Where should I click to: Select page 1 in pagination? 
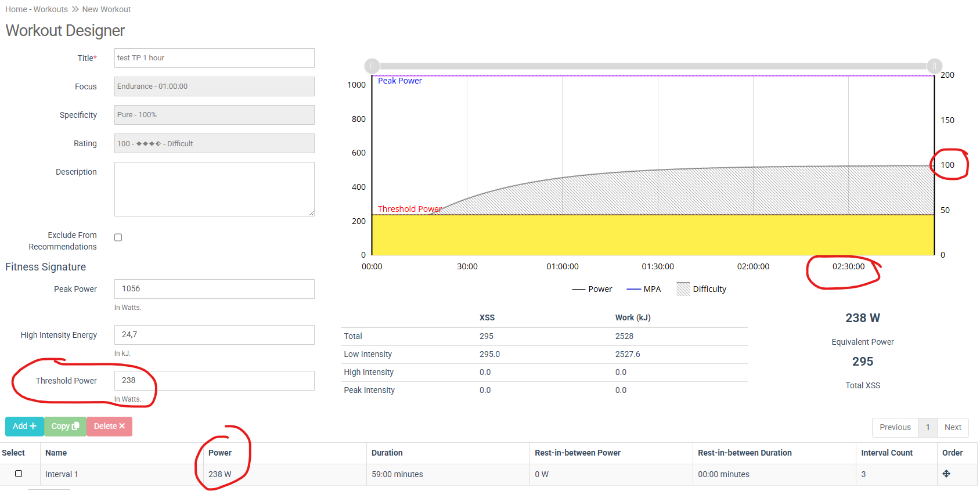click(x=928, y=427)
